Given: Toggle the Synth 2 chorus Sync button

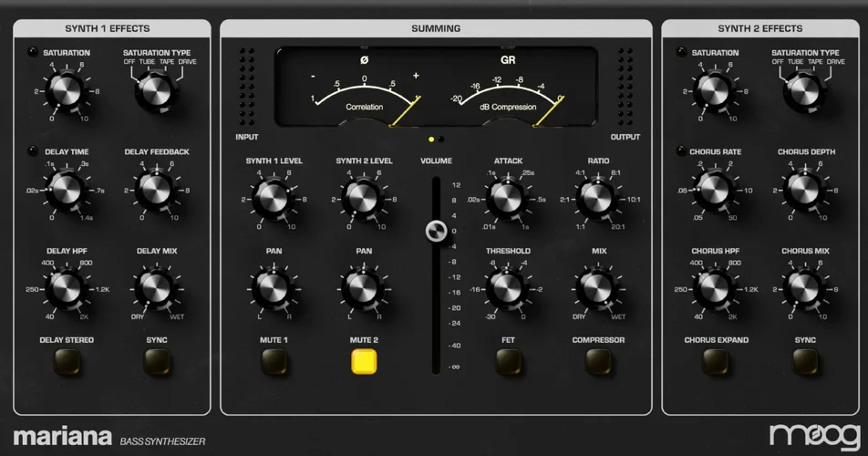Looking at the screenshot, I should point(805,362).
